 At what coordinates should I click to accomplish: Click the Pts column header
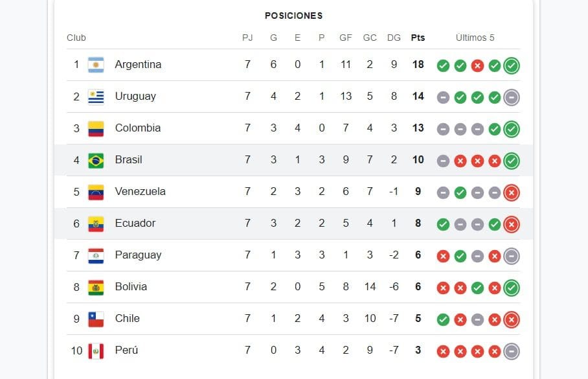click(418, 38)
